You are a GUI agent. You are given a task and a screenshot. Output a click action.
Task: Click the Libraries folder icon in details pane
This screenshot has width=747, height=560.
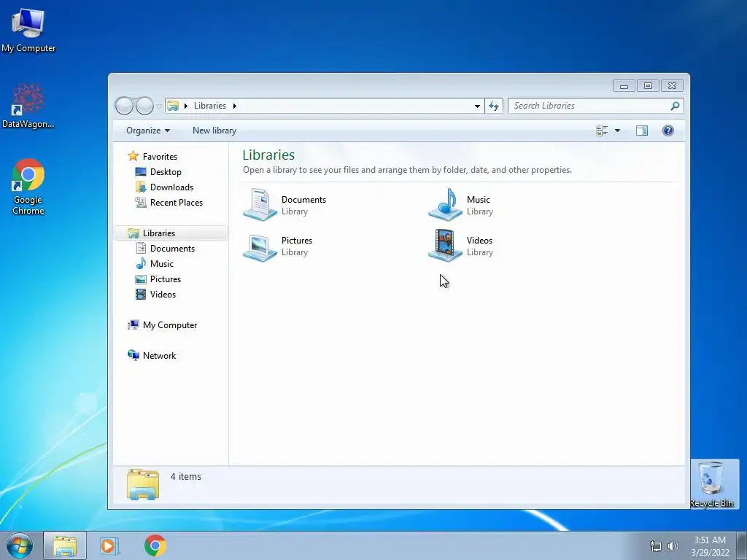(x=143, y=484)
